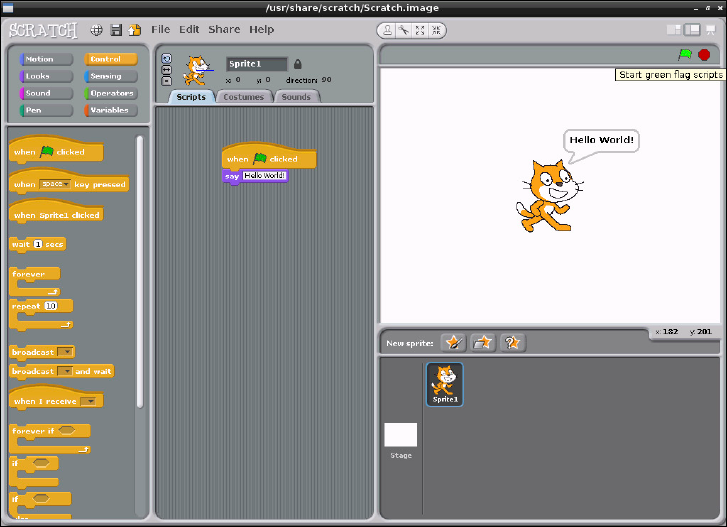Screen dimensions: 727x527
Task: Click the window menu icon in title bar
Action: 7,8
